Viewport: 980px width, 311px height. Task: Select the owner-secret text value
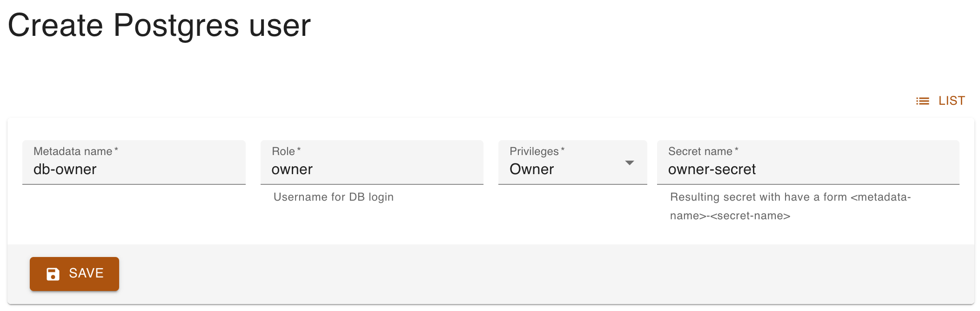tap(712, 169)
